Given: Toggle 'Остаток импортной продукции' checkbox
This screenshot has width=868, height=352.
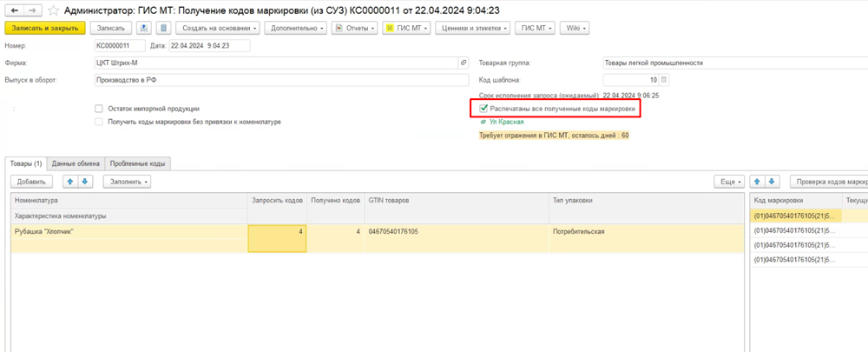Looking at the screenshot, I should [x=99, y=109].
